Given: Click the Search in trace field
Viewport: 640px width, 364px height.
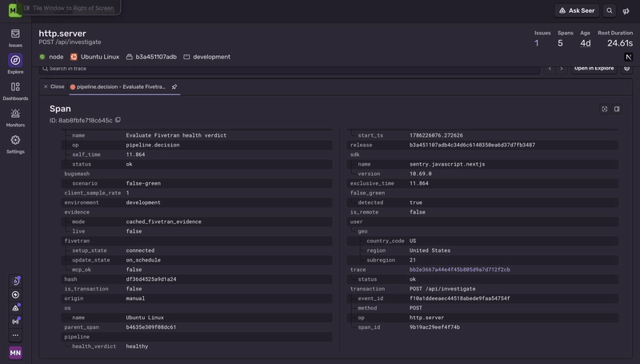Looking at the screenshot, I should (290, 69).
